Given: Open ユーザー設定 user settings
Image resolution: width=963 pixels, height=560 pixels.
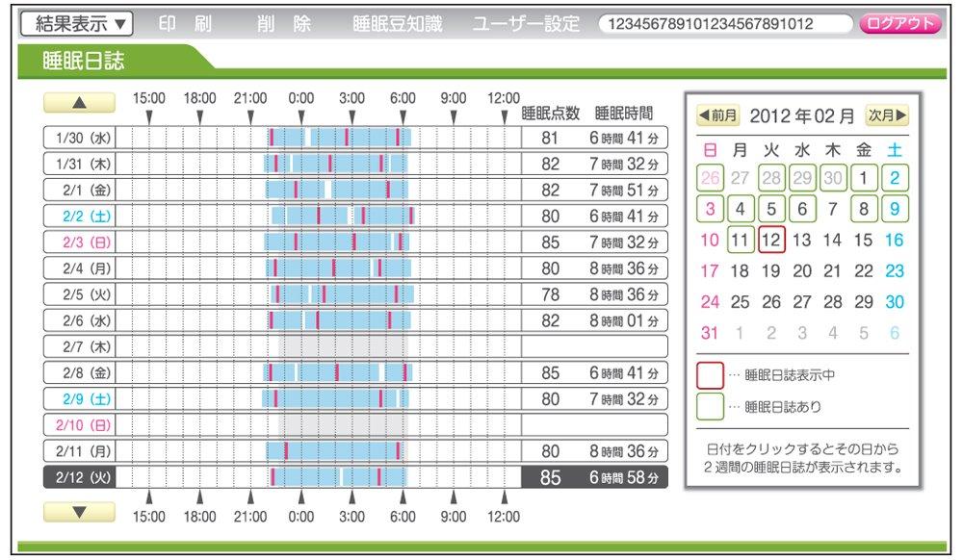Looking at the screenshot, I should click(526, 24).
